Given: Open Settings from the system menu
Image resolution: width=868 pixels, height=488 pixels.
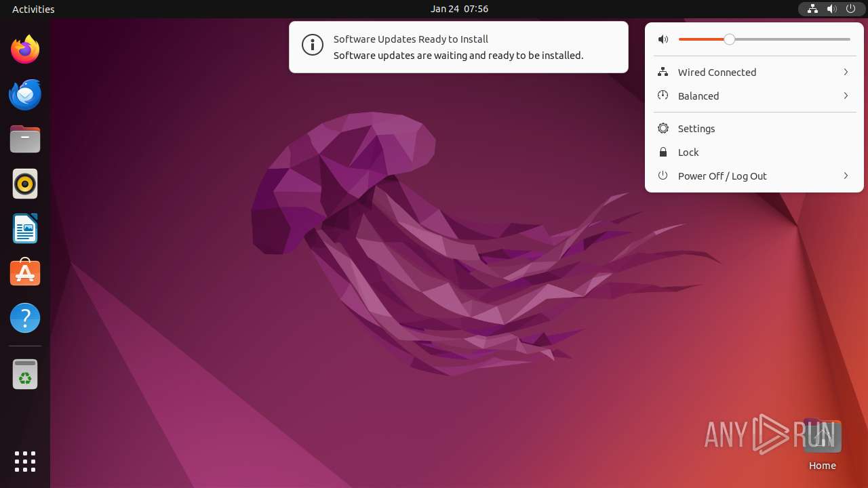Looking at the screenshot, I should click(x=754, y=128).
